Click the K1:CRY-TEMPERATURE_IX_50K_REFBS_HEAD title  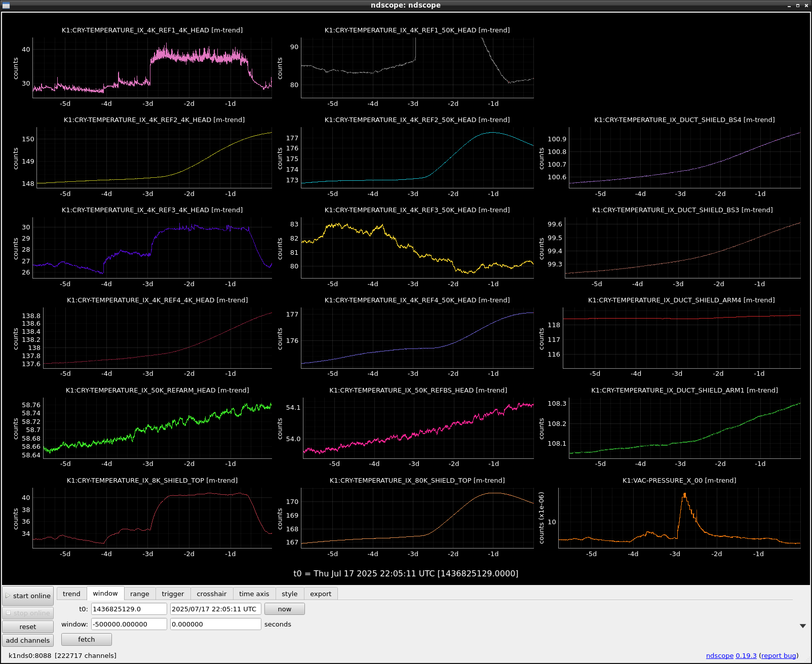[x=418, y=390]
